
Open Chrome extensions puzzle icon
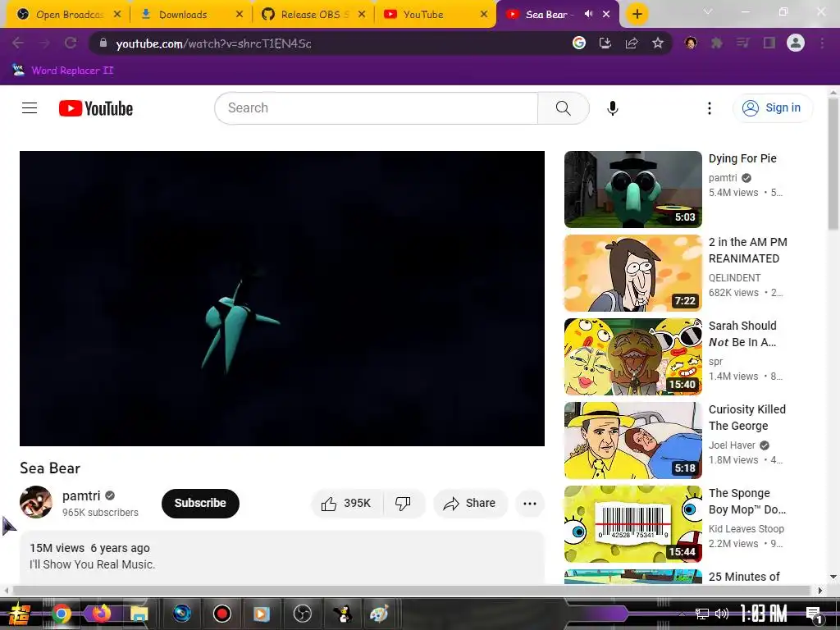716,43
